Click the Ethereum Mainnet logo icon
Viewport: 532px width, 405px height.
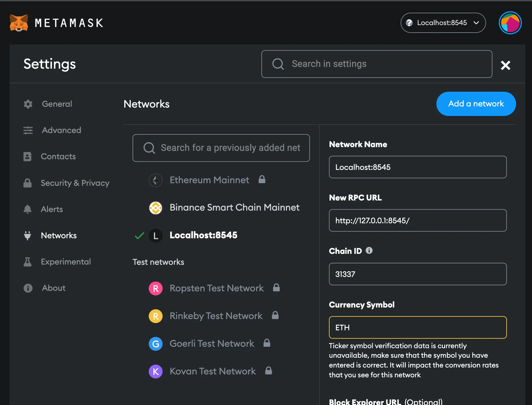156,180
